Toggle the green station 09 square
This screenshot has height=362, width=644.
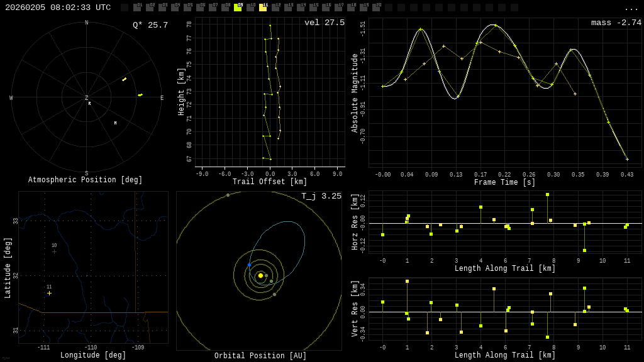[x=238, y=8]
